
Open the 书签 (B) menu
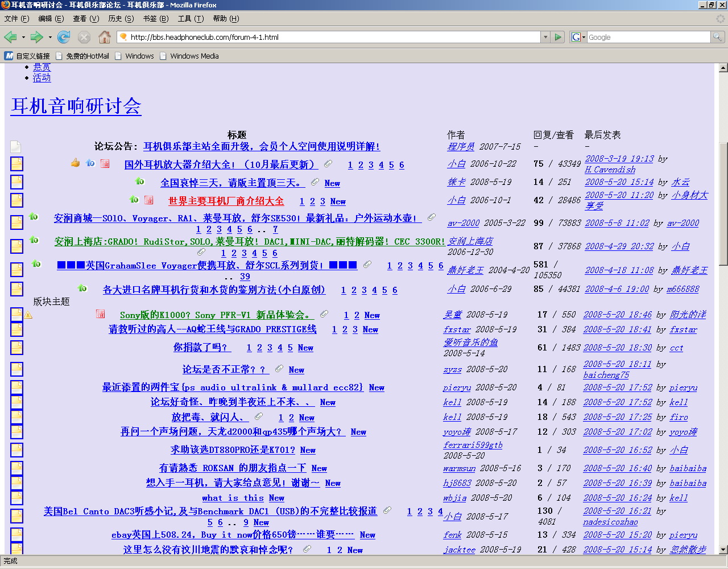156,19
